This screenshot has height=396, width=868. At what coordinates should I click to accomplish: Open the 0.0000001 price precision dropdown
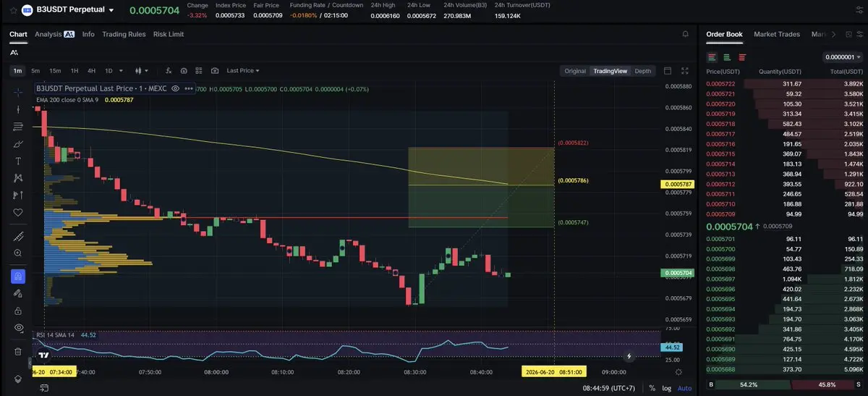pos(844,57)
